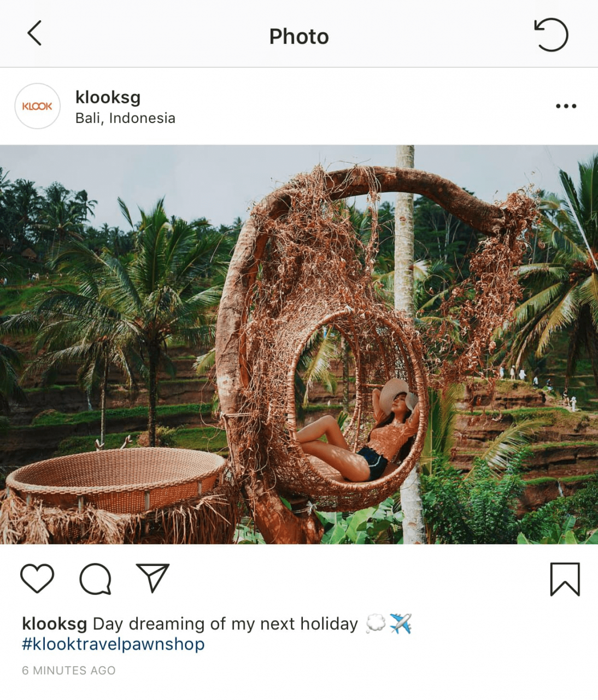The height and width of the screenshot is (700, 598).
Task: Open the Klook profile picture
Action: point(37,106)
